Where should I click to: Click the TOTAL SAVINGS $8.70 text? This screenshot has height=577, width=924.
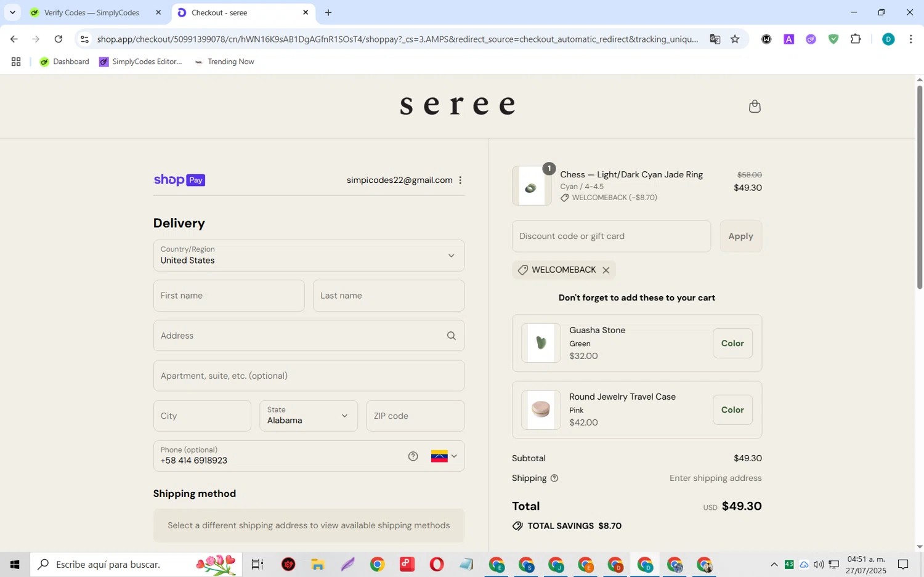[x=574, y=526]
